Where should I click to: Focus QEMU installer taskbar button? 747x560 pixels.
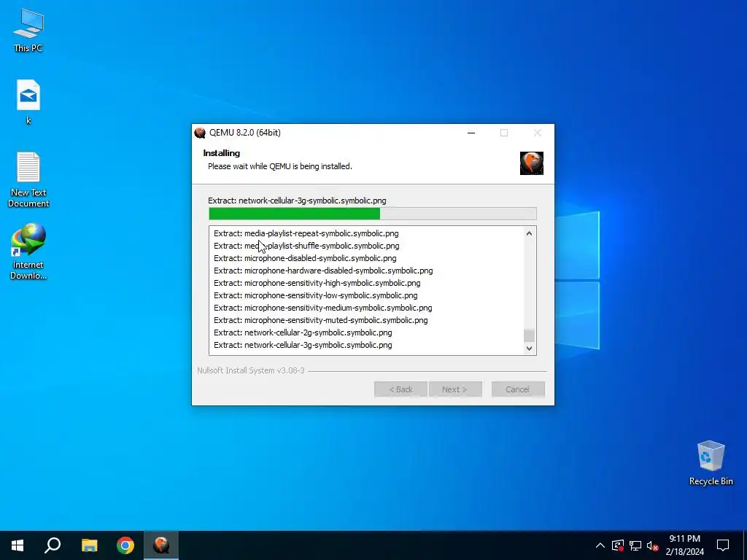pos(161,545)
